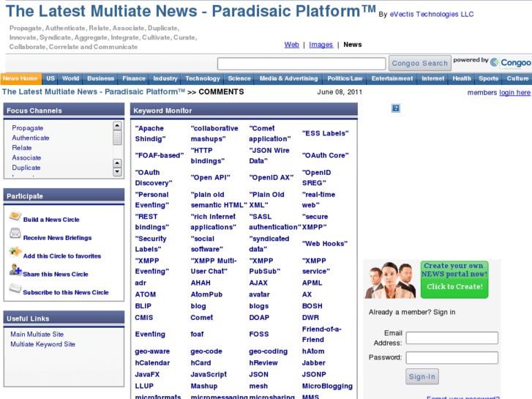Open the World news tab
The height and width of the screenshot is (399, 532).
(70, 78)
